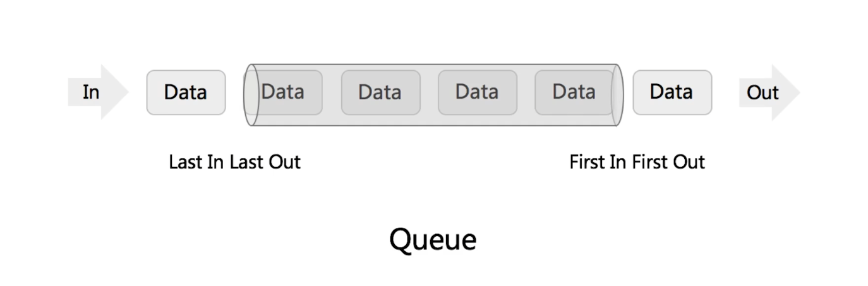868x286 pixels.
Task: Click tube gap between second and third inner Data boxes
Action: [x=429, y=92]
